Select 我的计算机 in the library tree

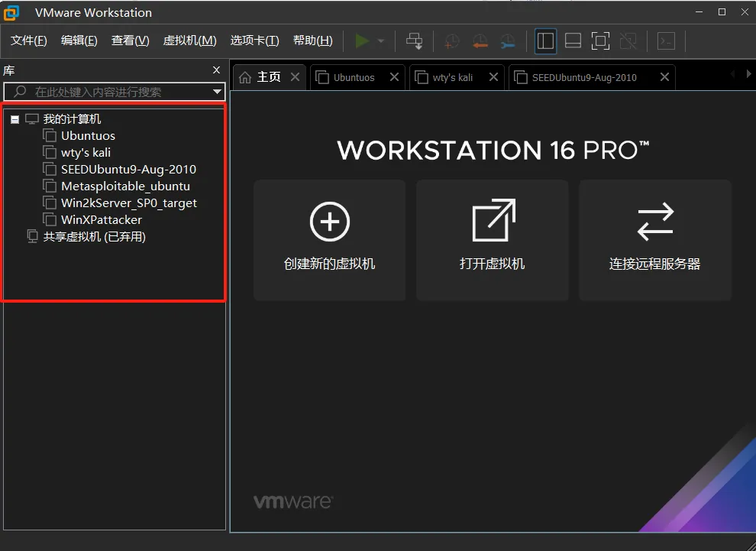tap(72, 119)
